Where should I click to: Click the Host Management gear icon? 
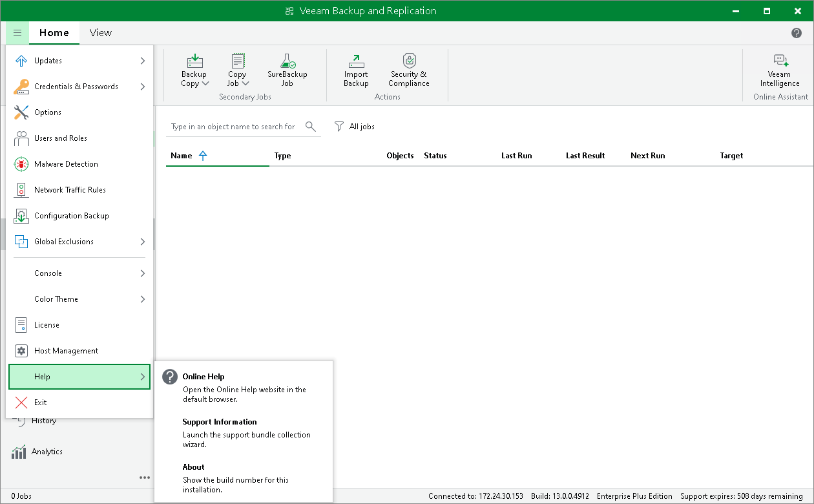pyautogui.click(x=21, y=351)
